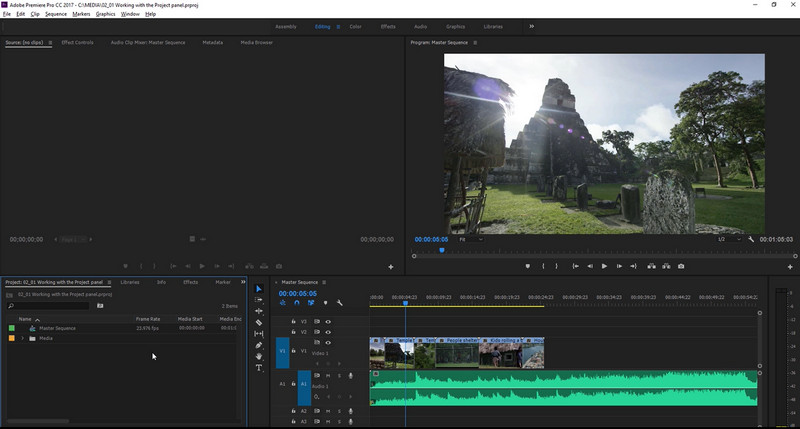Click the Lift button in Program Monitor
This screenshot has width=800, height=429.
(652, 266)
